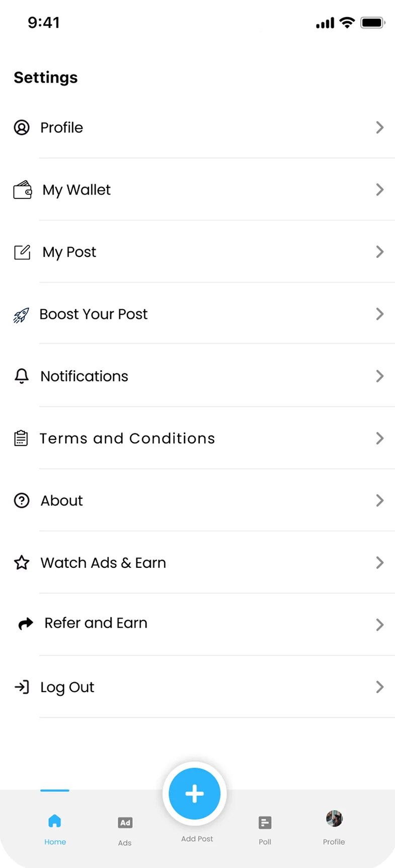Tap the star icon beside Watch Ads
This screenshot has width=395, height=868.
pos(22,563)
